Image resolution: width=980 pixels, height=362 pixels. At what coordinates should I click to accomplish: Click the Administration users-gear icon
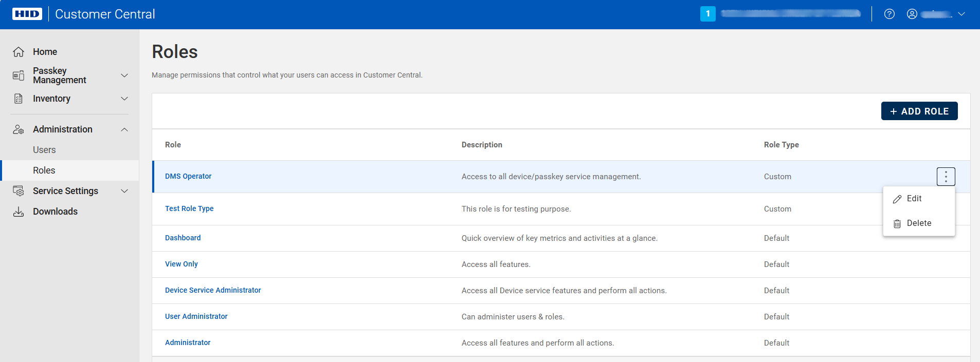19,129
